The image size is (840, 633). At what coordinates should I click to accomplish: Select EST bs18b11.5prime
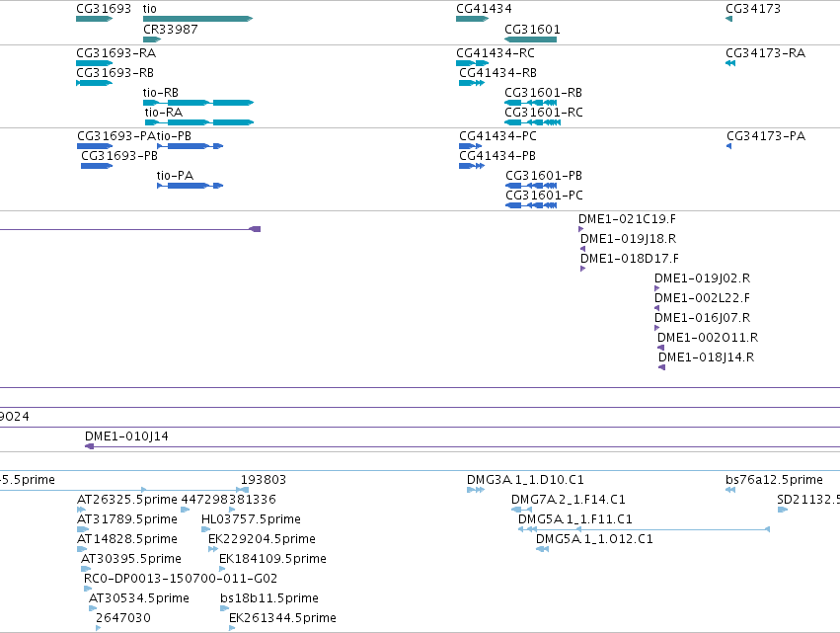(269, 599)
